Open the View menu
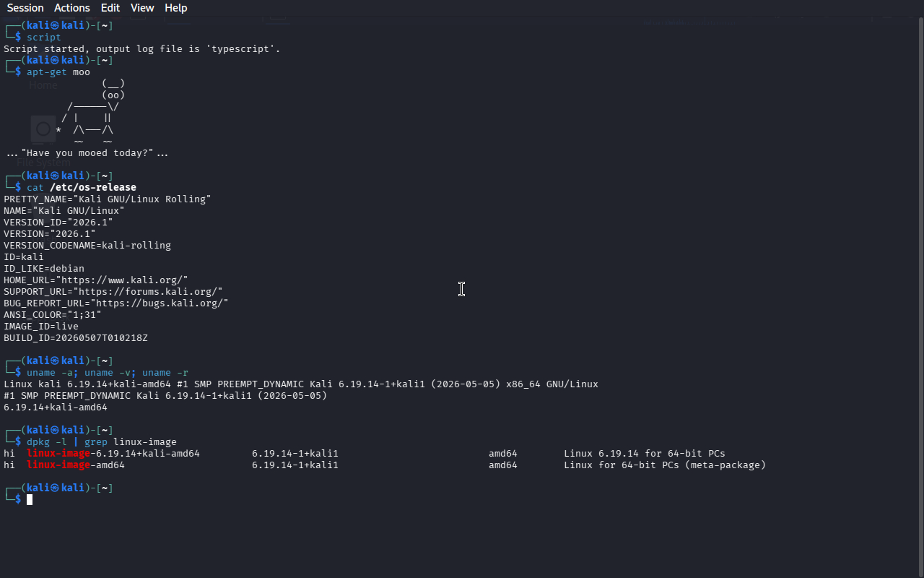Screen dimensions: 924x578 pos(142,8)
